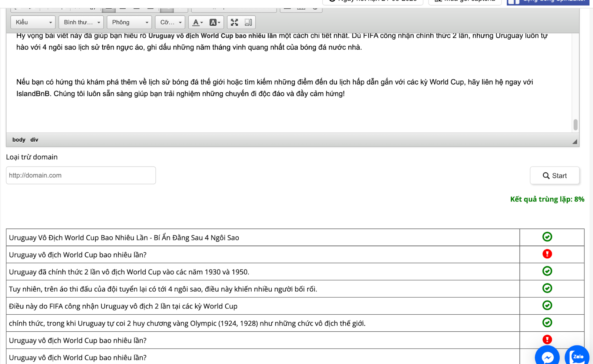Image resolution: width=593 pixels, height=364 pixels.
Task: Click the paragraph starting Nếu bạn có hứng thú
Action: click(x=275, y=88)
